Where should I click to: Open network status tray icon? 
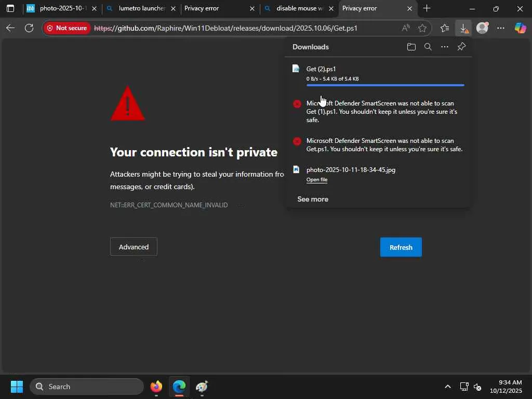click(x=464, y=387)
